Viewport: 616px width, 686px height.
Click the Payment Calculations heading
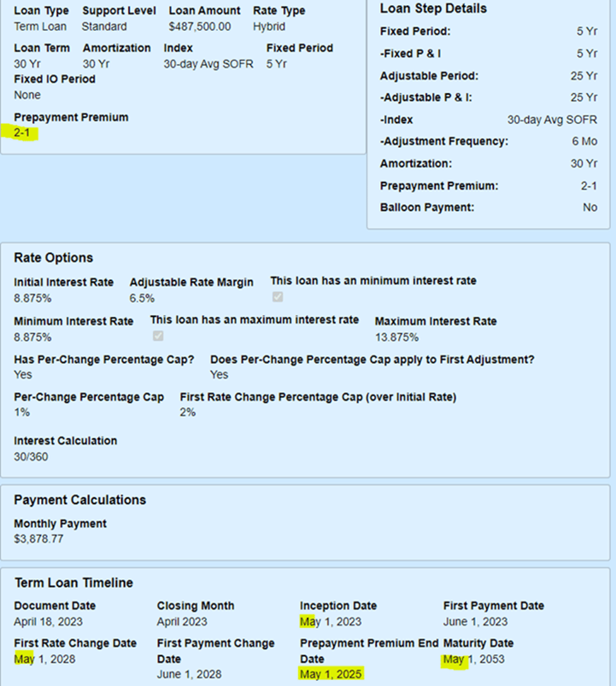[x=80, y=500]
